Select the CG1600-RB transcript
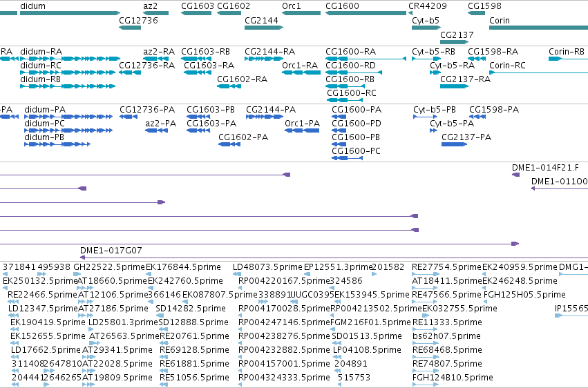This screenshot has height=388, width=588. tap(345, 86)
